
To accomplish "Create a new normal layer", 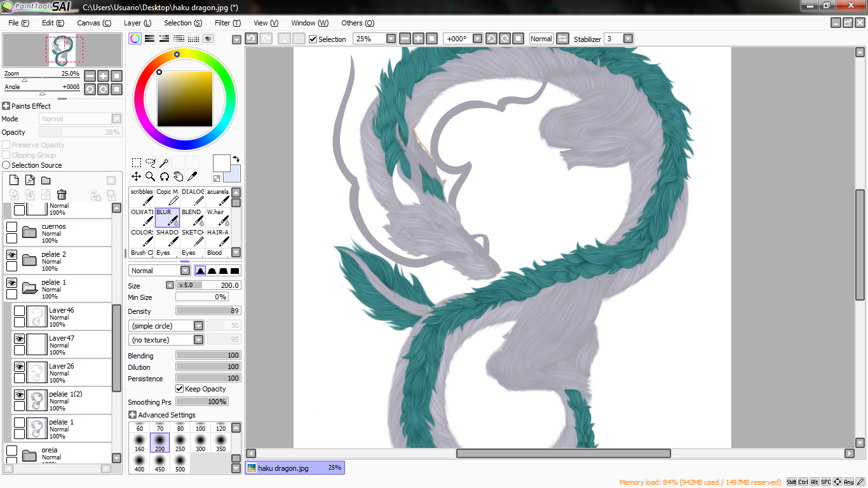I will click(14, 180).
